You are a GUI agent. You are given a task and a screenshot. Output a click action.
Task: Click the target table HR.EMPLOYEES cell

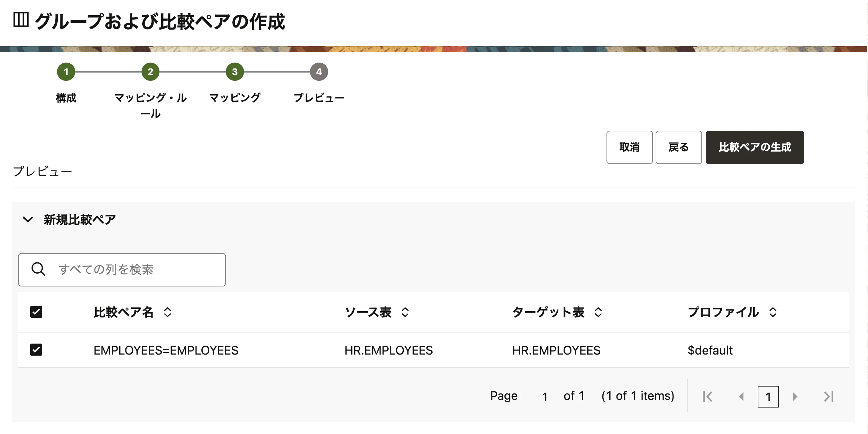556,350
